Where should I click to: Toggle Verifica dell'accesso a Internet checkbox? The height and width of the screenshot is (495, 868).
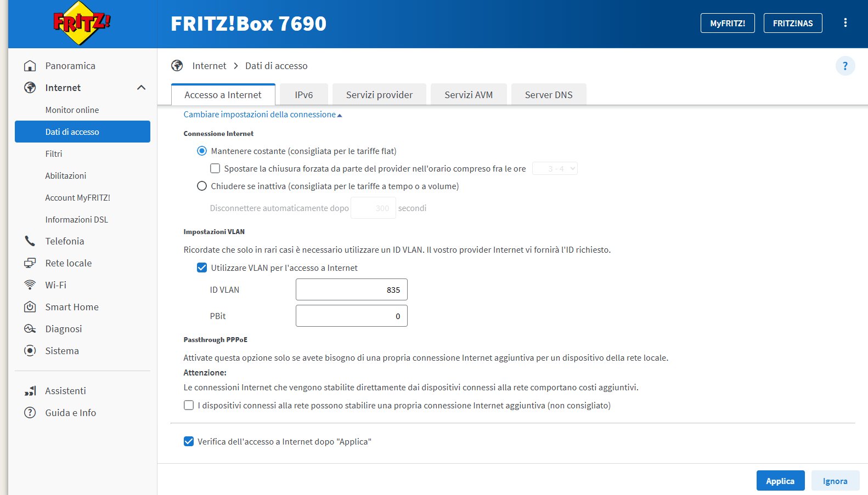[x=189, y=441]
